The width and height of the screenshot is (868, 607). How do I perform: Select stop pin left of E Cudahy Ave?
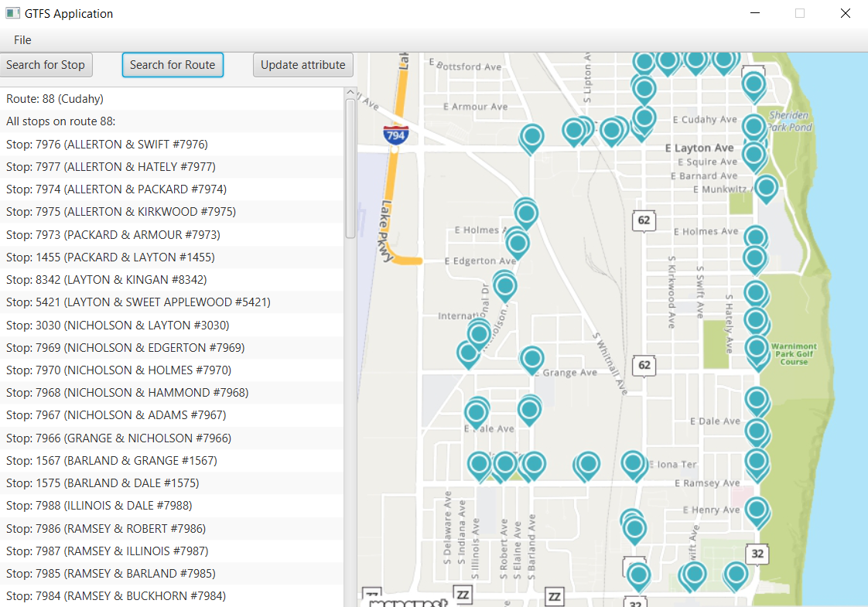pyautogui.click(x=644, y=118)
